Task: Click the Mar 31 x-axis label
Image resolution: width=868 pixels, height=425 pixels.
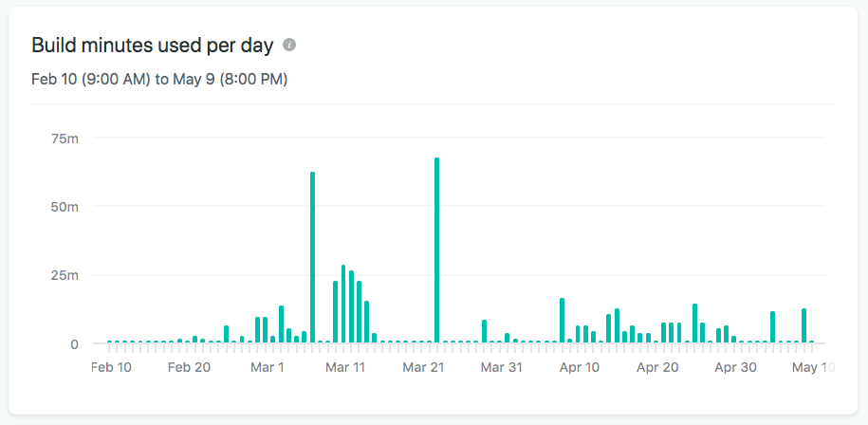Action: click(501, 367)
